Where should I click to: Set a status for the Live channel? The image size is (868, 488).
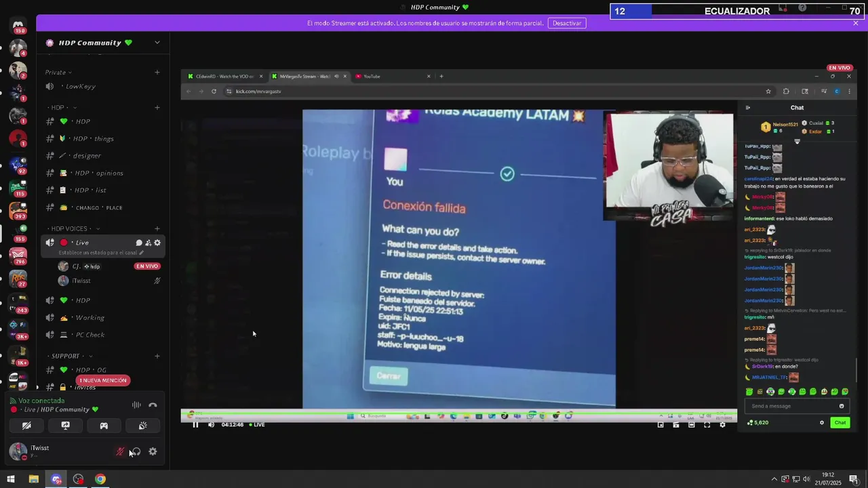click(x=100, y=253)
